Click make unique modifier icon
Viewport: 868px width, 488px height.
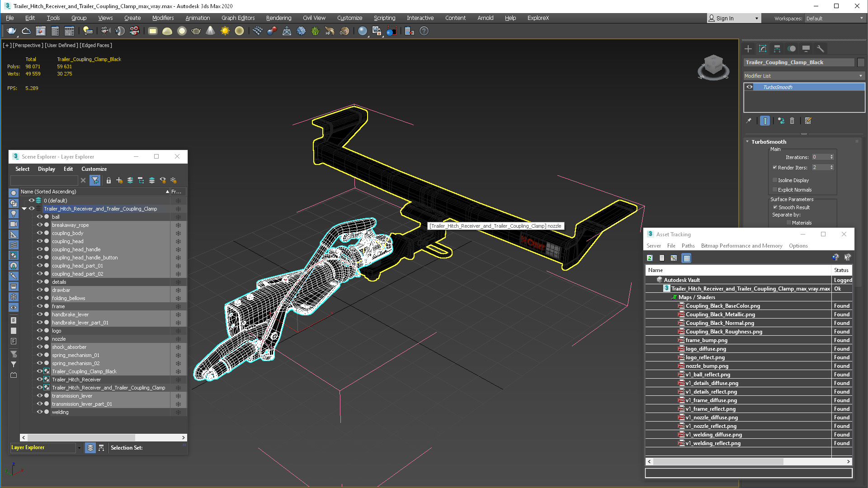(781, 121)
